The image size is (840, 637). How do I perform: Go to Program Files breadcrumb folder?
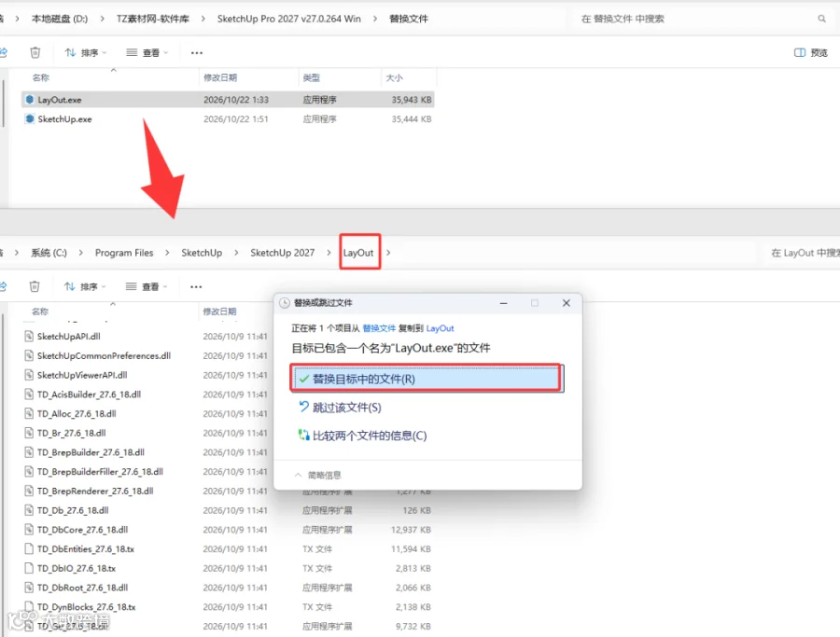click(x=124, y=253)
